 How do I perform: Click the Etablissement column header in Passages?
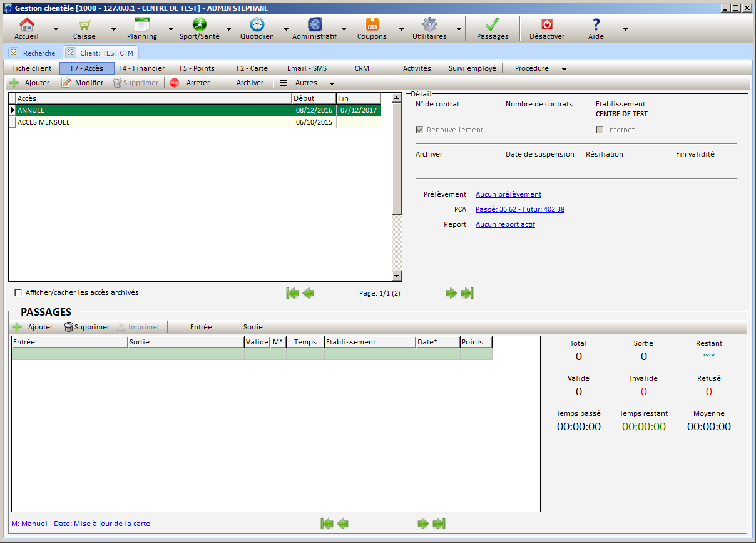click(370, 342)
